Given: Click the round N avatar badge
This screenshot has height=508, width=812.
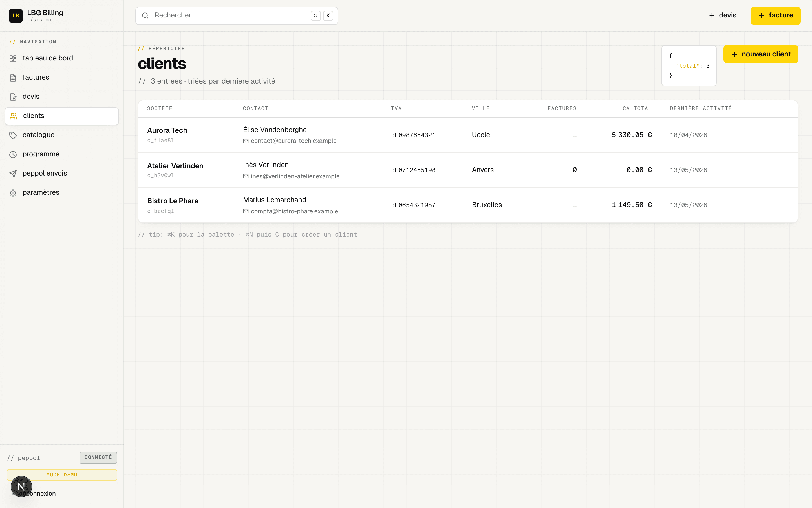Looking at the screenshot, I should 21,486.
